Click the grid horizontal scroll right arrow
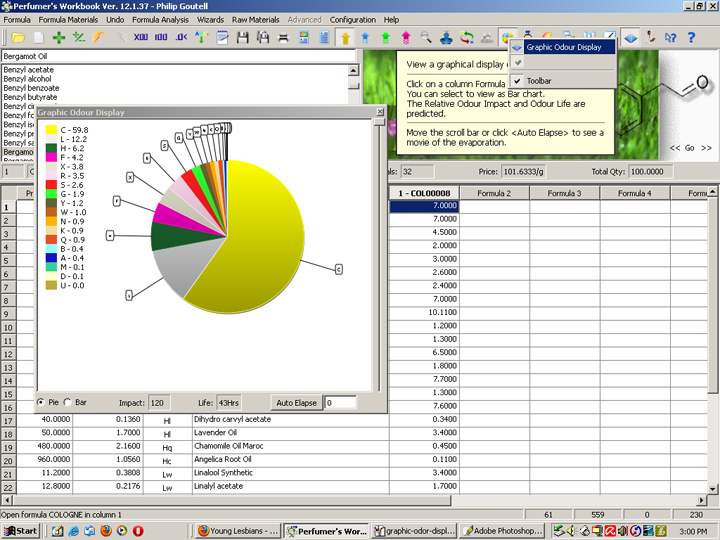 pos(702,500)
